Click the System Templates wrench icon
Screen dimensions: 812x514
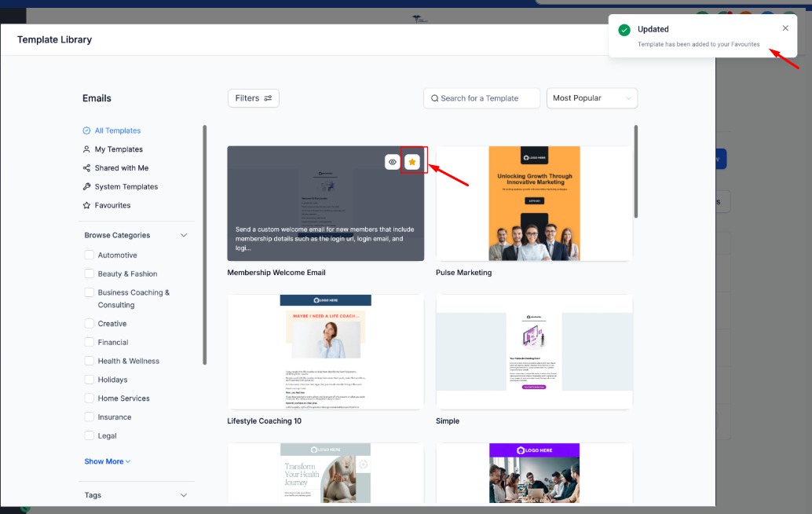86,186
